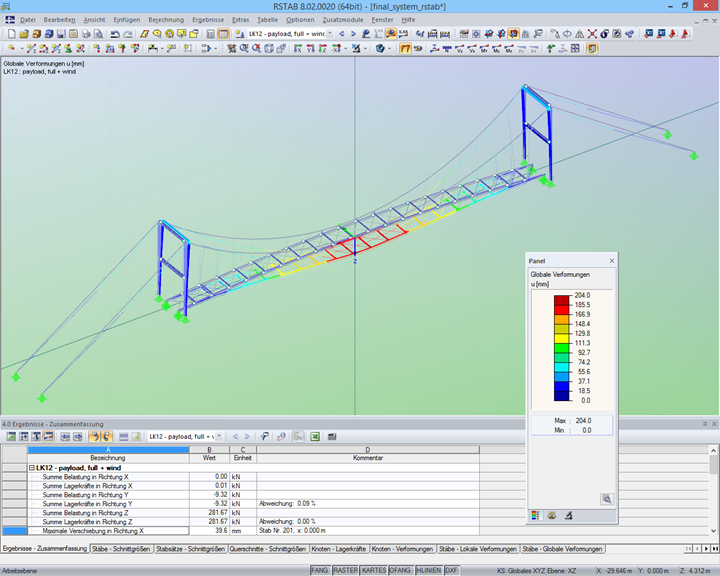Click the view in Z direction icon
Viewport: 720px width, 576px height.
[323, 48]
